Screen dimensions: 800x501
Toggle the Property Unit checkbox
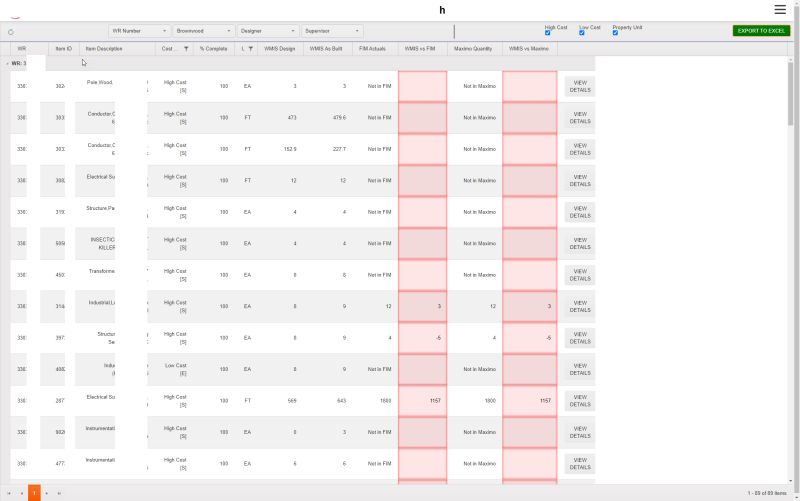pos(615,33)
